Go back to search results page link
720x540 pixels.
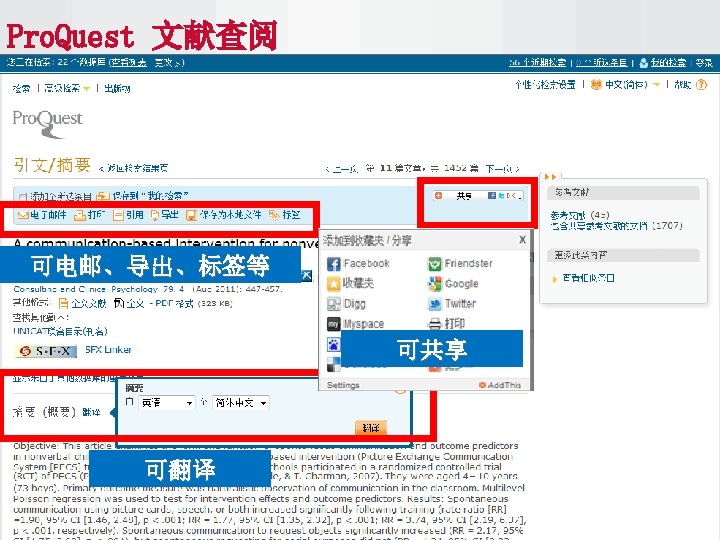pos(133,169)
